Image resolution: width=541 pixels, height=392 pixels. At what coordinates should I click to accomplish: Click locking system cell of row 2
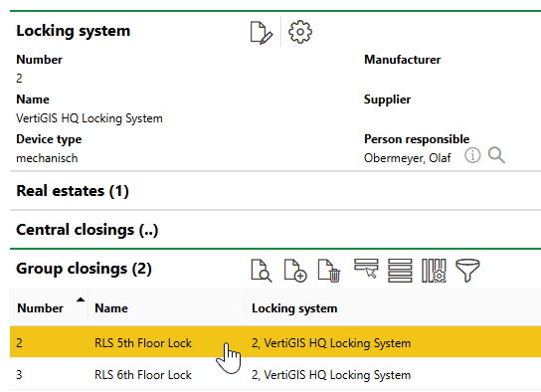tap(331, 343)
